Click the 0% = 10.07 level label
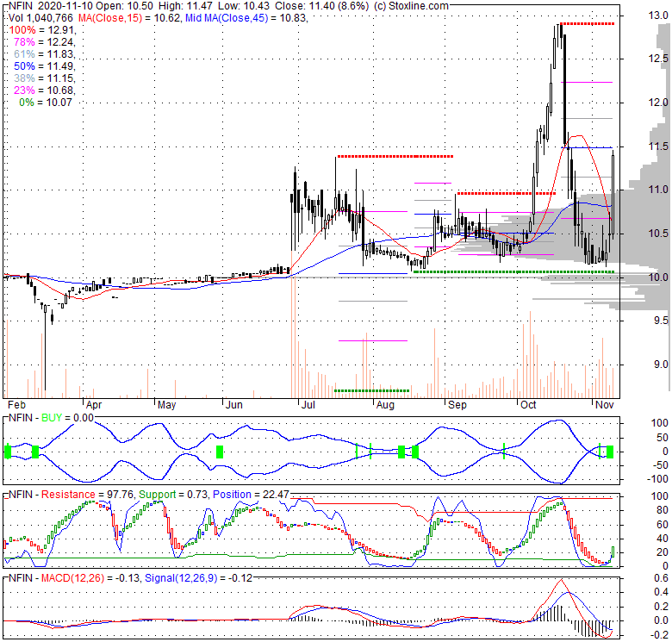The height and width of the screenshot is (642, 672). [46, 102]
